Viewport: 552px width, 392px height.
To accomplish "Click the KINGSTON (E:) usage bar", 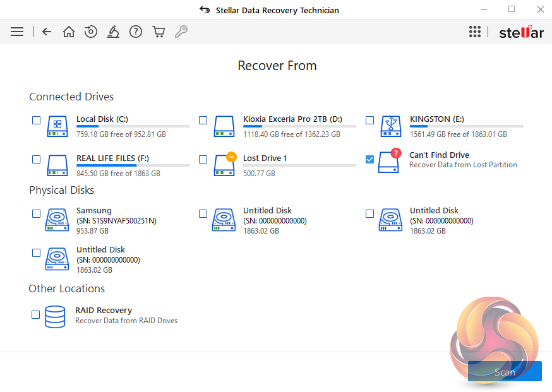I will (466, 126).
